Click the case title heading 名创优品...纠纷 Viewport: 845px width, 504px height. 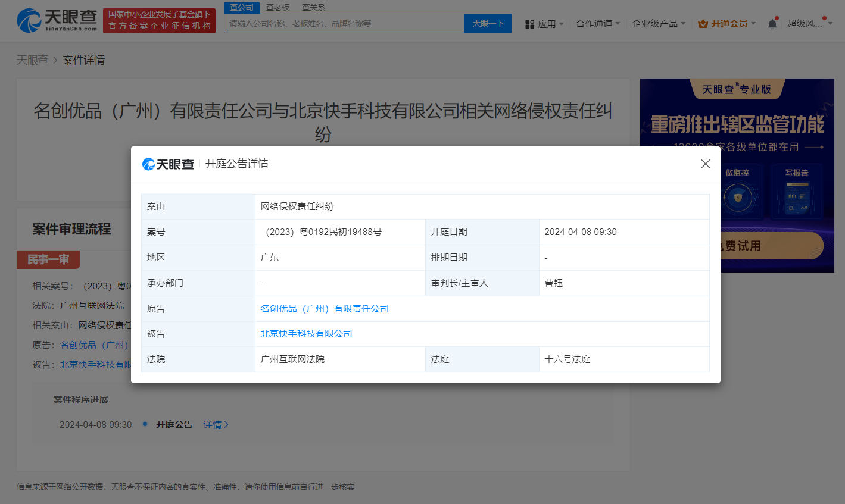point(323,123)
